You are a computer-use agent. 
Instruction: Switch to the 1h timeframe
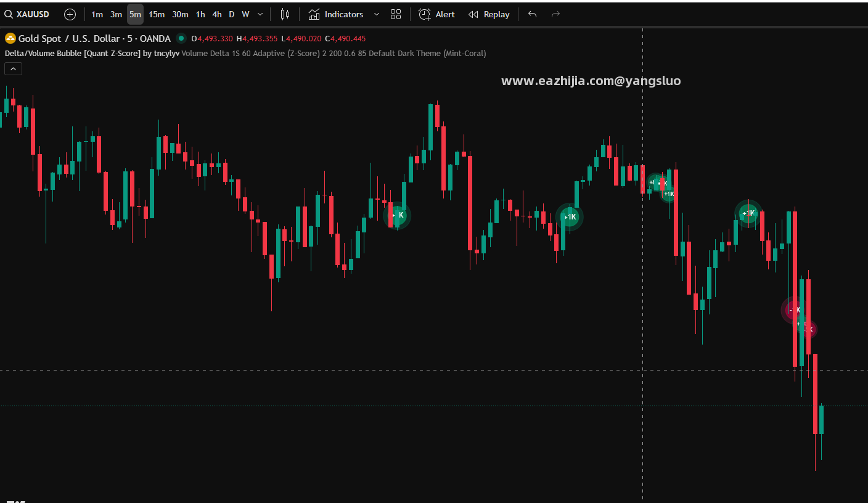pos(200,14)
